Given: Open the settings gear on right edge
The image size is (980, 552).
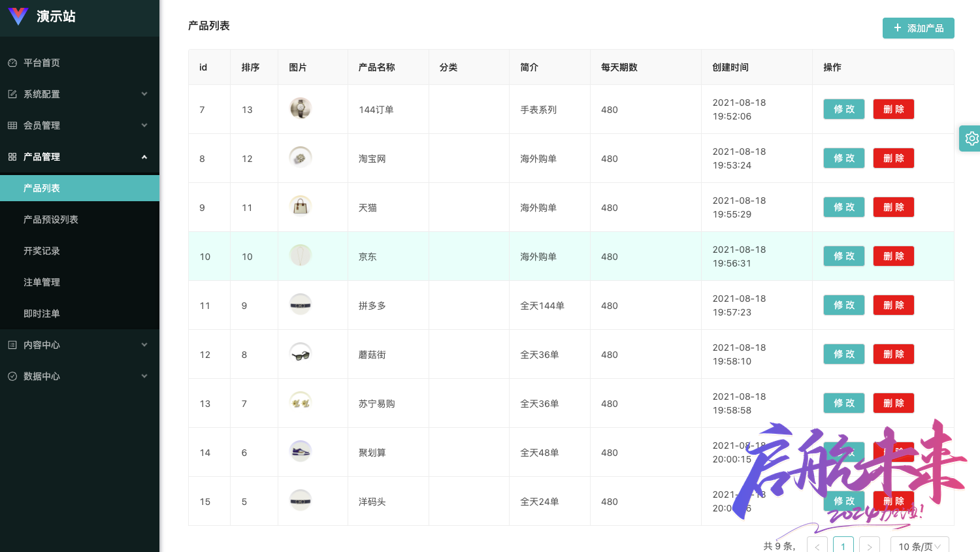Looking at the screenshot, I should coord(972,138).
